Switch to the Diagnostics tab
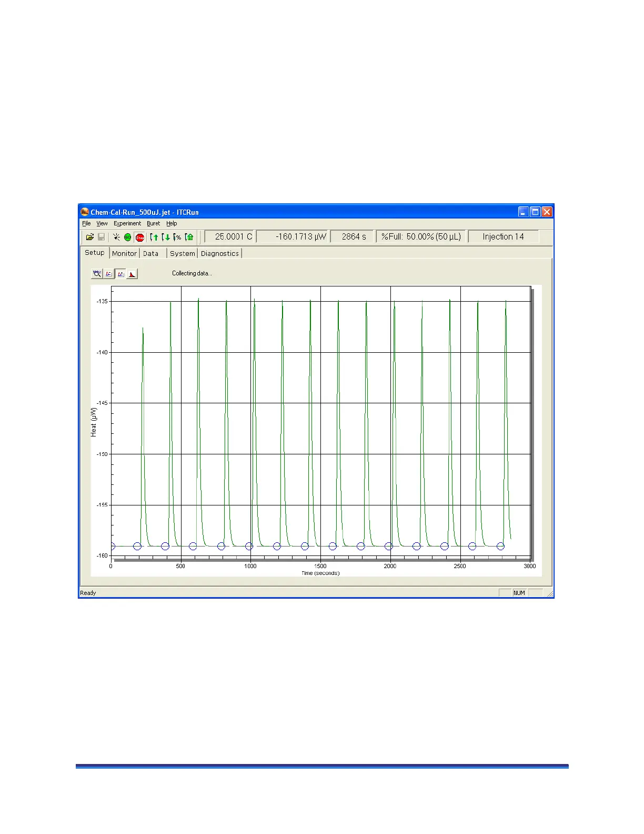This screenshot has width=644, height=834. 220,254
